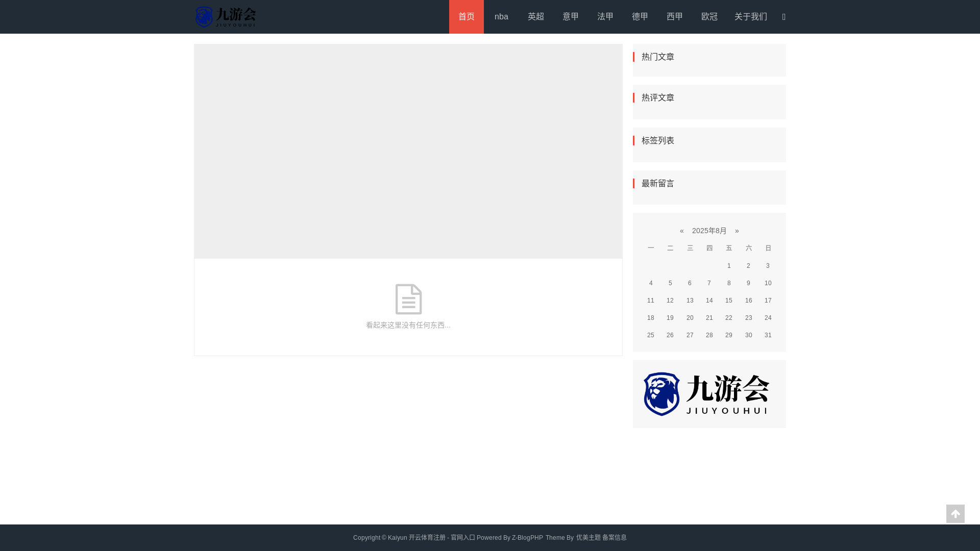The height and width of the screenshot is (551, 980).
Task: Click the 最新留言 sidebar heading
Action: click(658, 183)
